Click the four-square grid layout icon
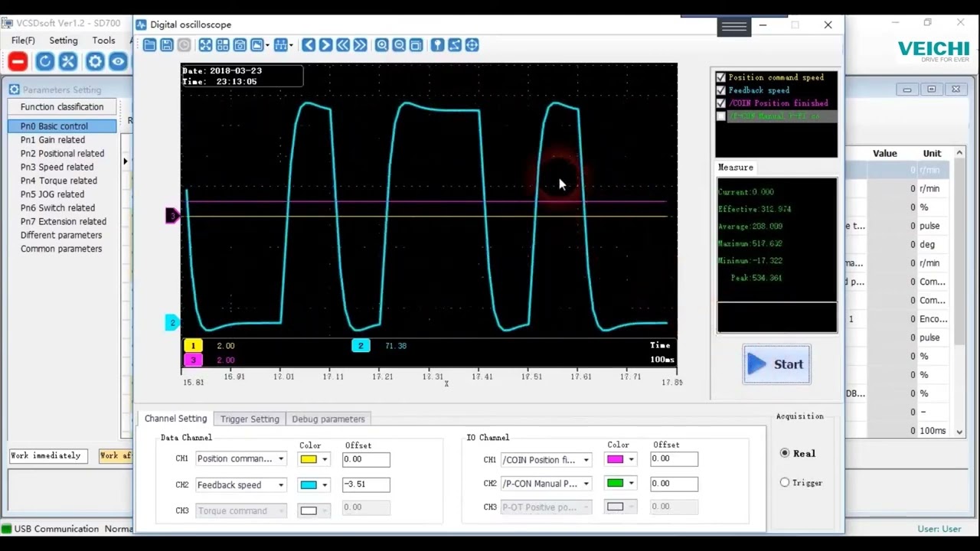 222,45
